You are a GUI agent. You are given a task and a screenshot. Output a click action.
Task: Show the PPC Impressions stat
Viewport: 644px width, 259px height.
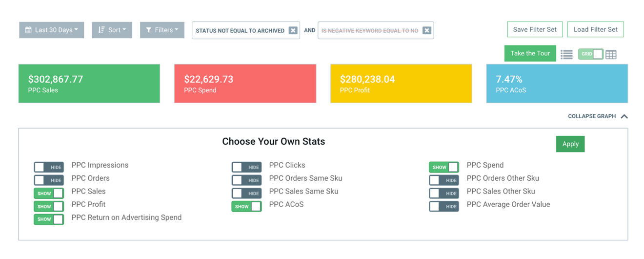point(49,167)
